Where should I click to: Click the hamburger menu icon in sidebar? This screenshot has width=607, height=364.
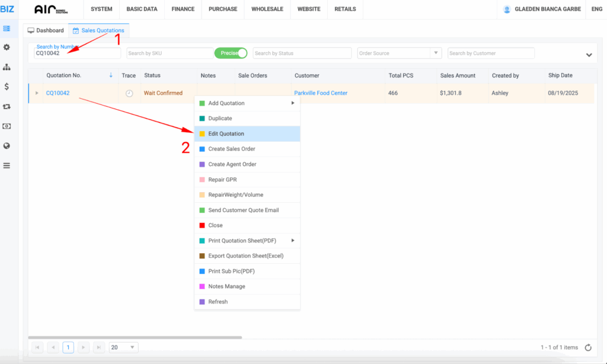(7, 165)
